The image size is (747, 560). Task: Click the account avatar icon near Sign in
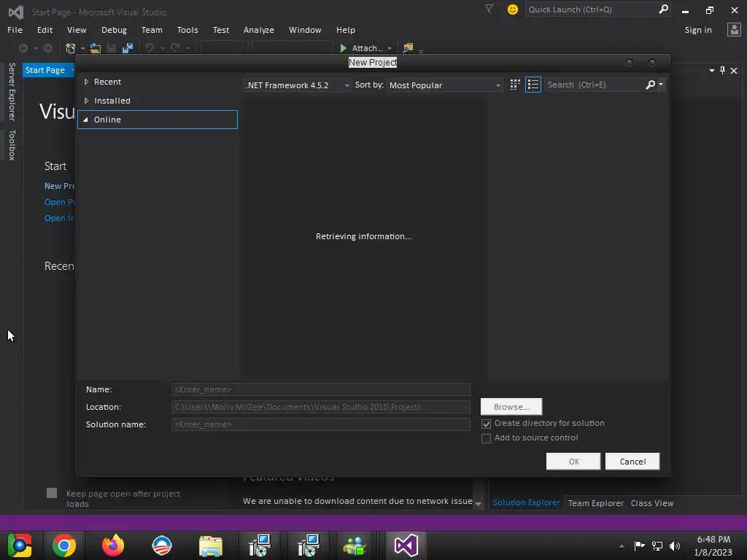(734, 29)
